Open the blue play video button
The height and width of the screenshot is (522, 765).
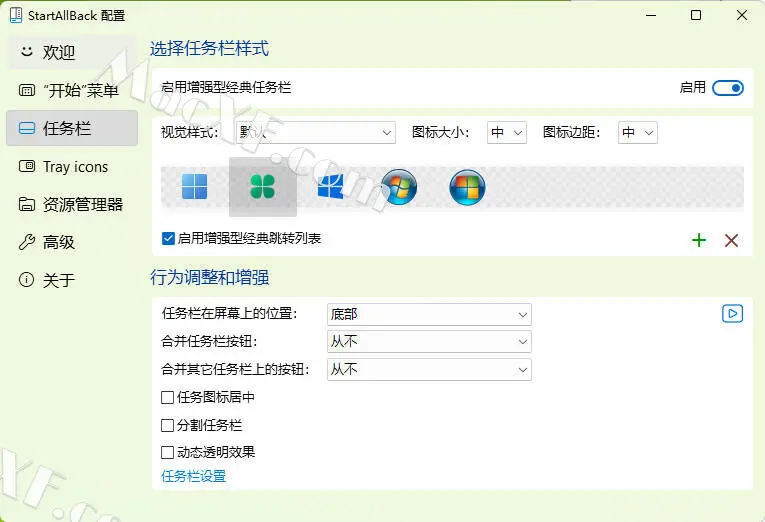coord(732,313)
